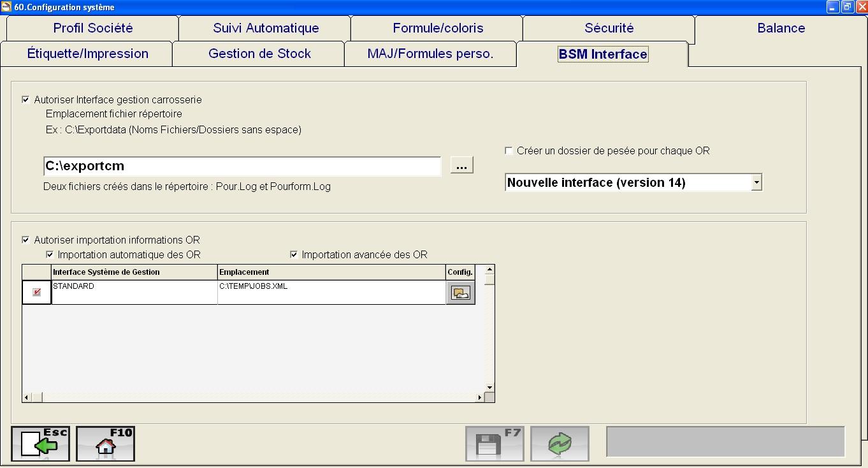Click Interface Système de Gestion column header
This screenshot has height=468, width=868.
click(x=134, y=272)
